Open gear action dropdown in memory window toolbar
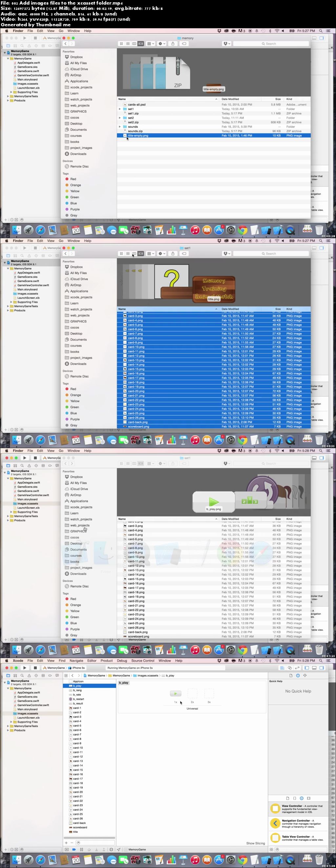 162,43
